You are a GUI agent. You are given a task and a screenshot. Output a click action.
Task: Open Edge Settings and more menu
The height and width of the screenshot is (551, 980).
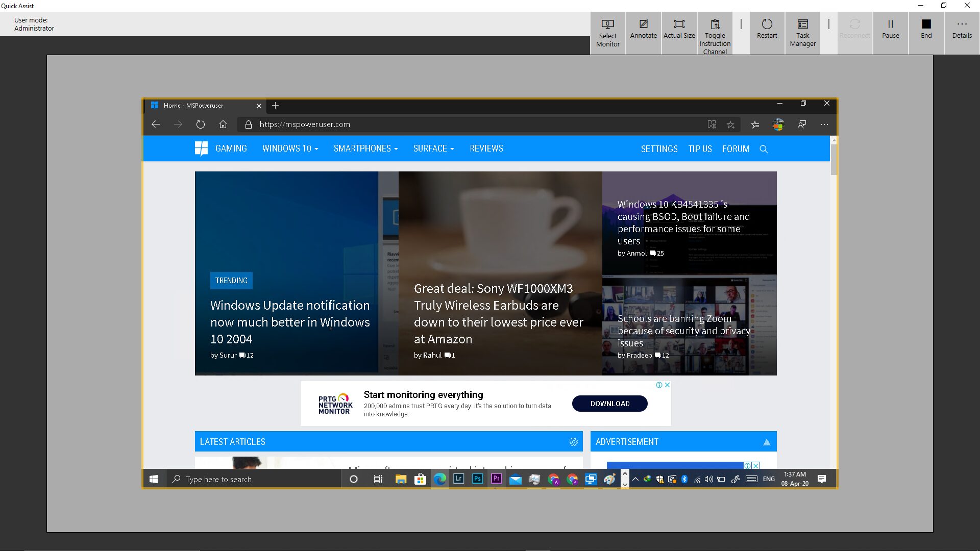(824, 124)
